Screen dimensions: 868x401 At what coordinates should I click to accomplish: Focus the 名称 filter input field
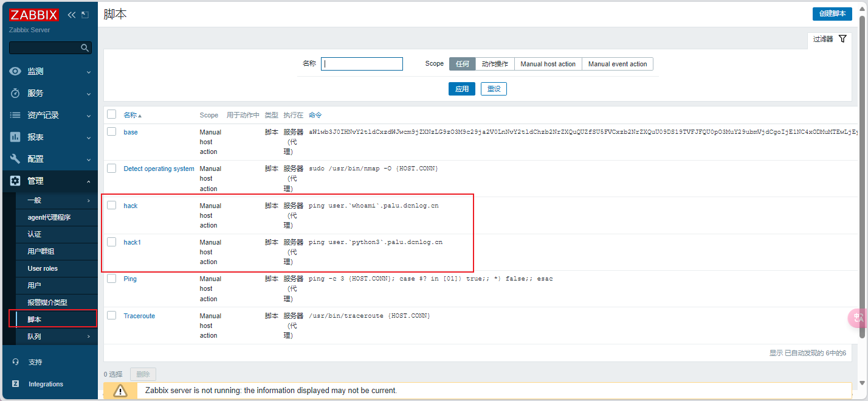point(362,64)
